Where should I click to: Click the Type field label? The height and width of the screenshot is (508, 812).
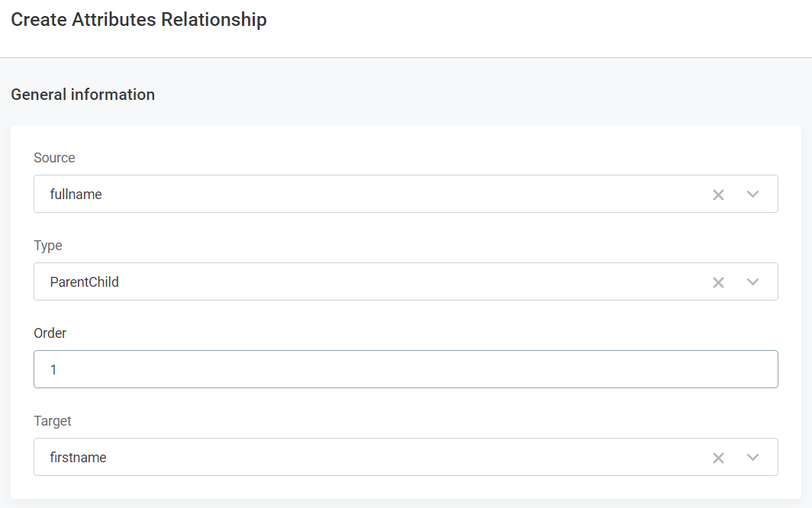[48, 246]
